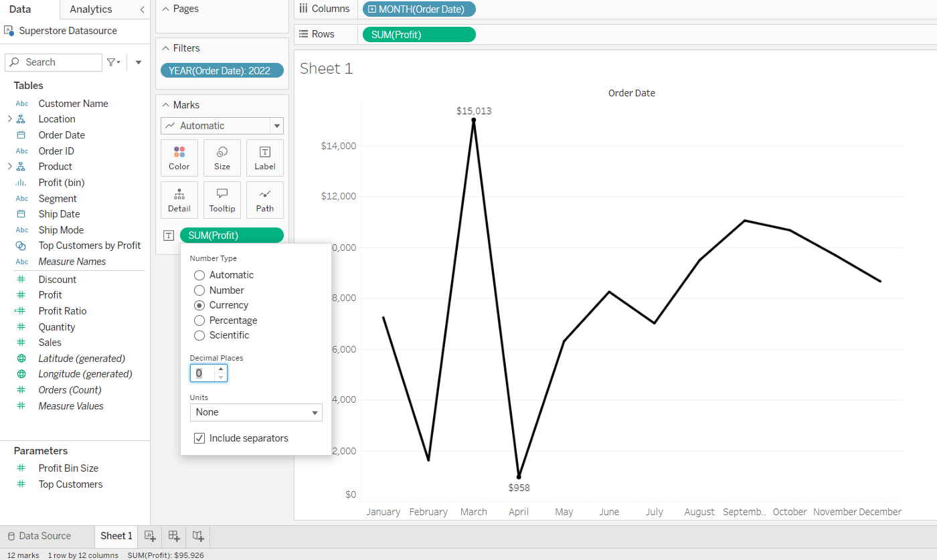The height and width of the screenshot is (560, 937).
Task: Open the Color marks card
Action: pyautogui.click(x=179, y=158)
